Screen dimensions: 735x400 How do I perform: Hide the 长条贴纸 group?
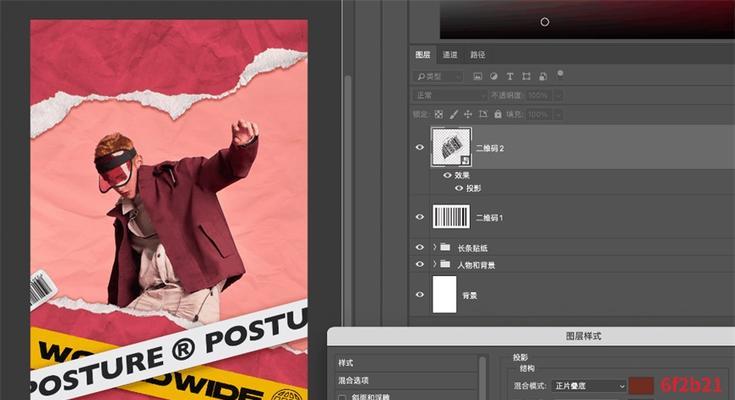click(420, 247)
